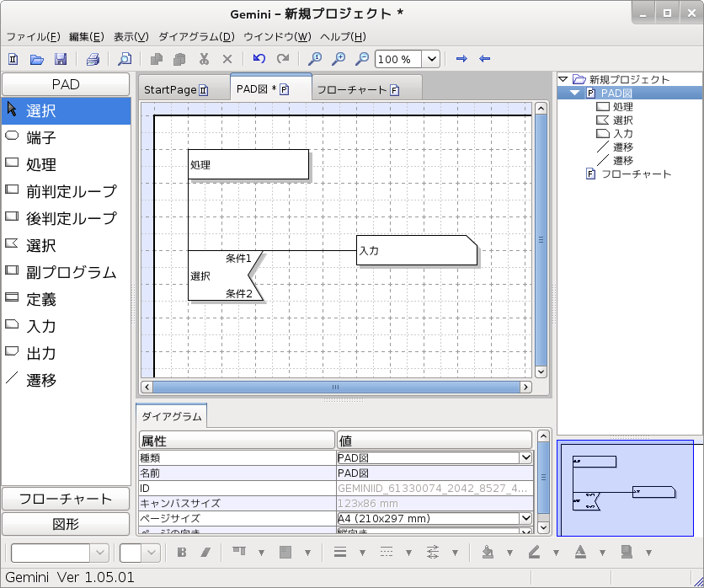Cut selection with the scissors icon

pyautogui.click(x=205, y=59)
